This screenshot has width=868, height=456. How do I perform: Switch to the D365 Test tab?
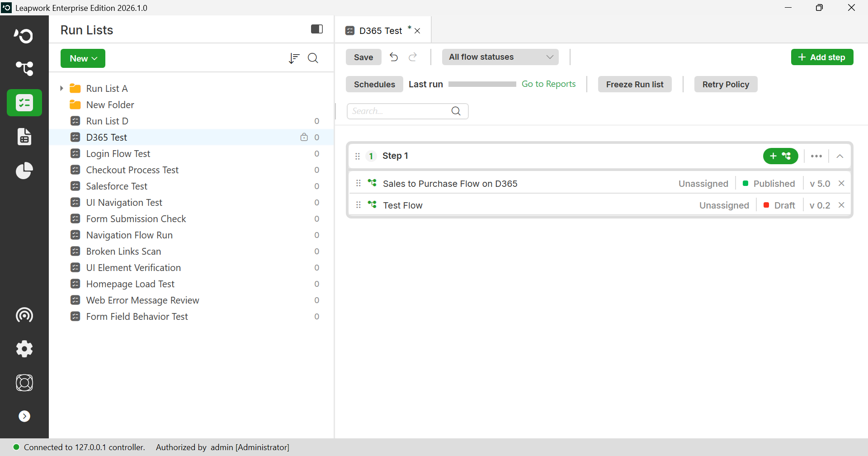[380, 31]
